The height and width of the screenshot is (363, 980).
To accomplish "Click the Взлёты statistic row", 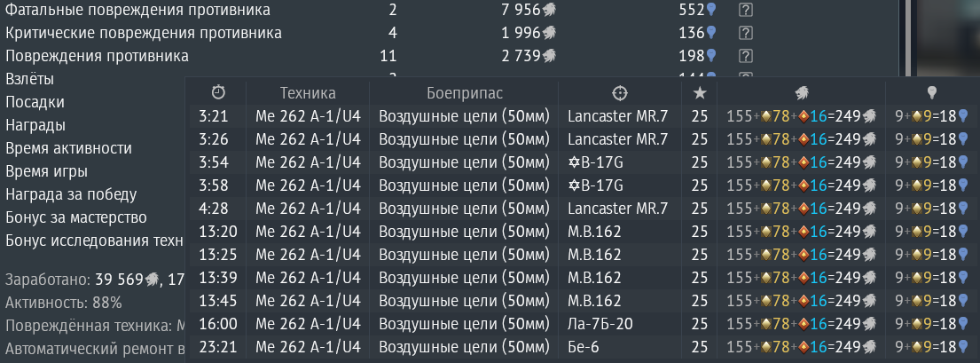I will point(94,80).
